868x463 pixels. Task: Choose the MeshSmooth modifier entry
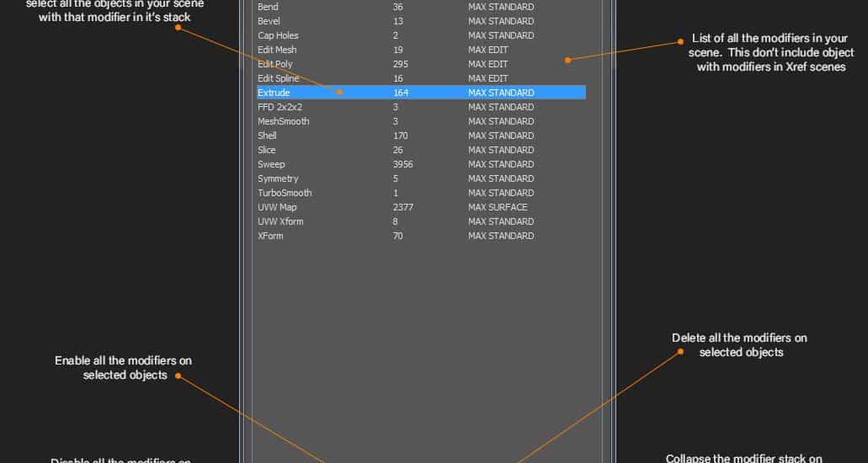click(x=283, y=121)
